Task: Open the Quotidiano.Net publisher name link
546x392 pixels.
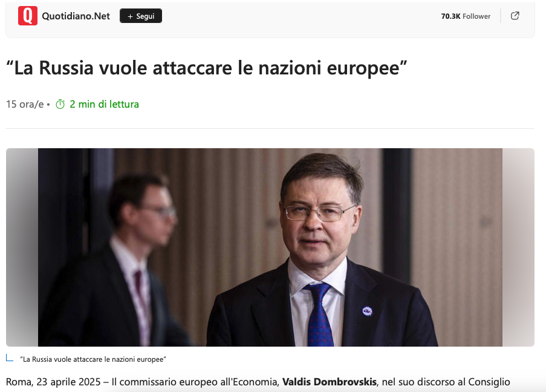Action: 76,16
